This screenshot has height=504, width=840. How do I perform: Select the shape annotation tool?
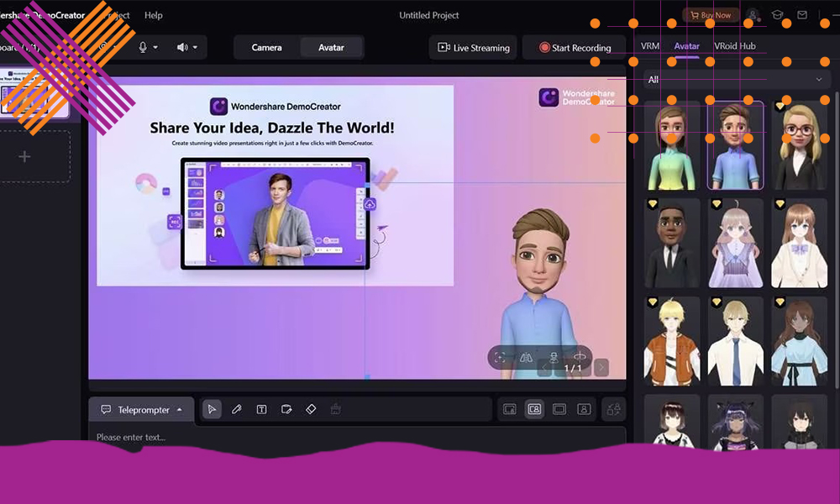point(286,409)
